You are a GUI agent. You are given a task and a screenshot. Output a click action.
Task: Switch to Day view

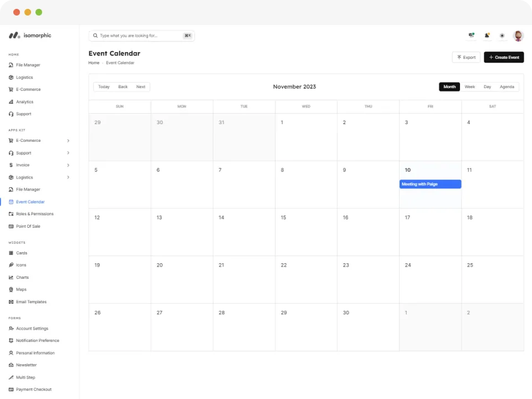pyautogui.click(x=487, y=87)
